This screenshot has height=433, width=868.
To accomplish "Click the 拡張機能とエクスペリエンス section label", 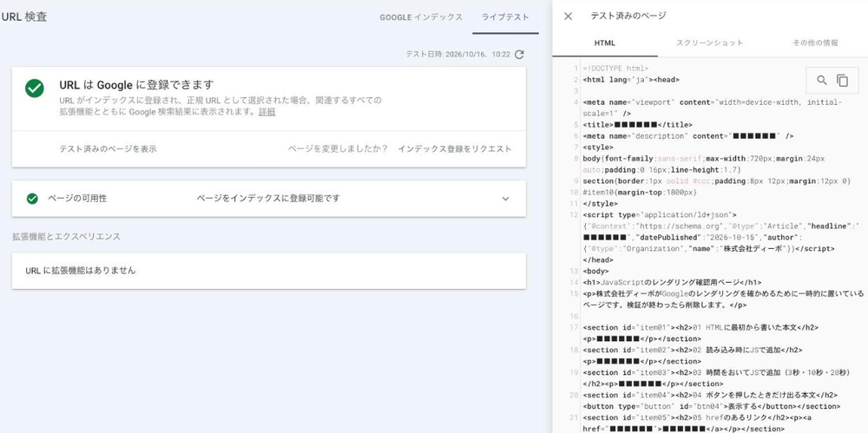I will coord(67,236).
